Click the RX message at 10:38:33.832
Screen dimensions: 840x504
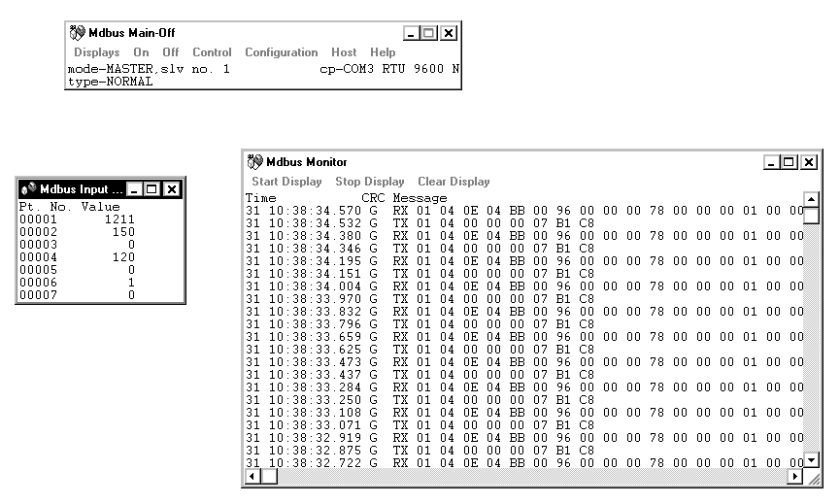[x=524, y=312]
